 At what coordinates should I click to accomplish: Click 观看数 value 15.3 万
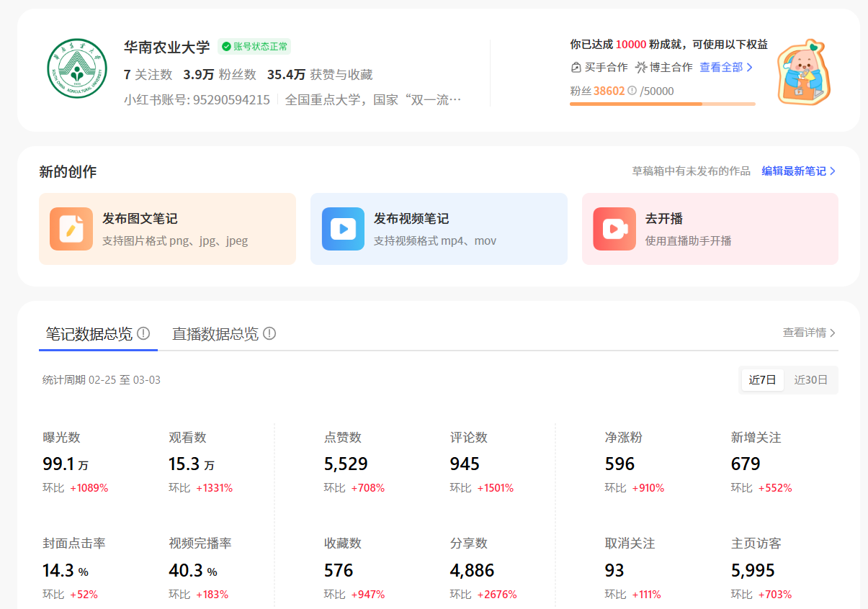pyautogui.click(x=192, y=464)
